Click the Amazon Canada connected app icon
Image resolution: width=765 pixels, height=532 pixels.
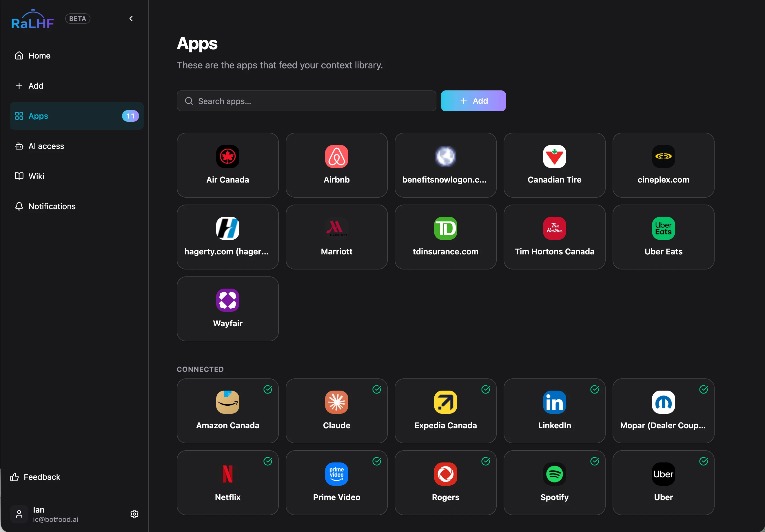(x=227, y=402)
